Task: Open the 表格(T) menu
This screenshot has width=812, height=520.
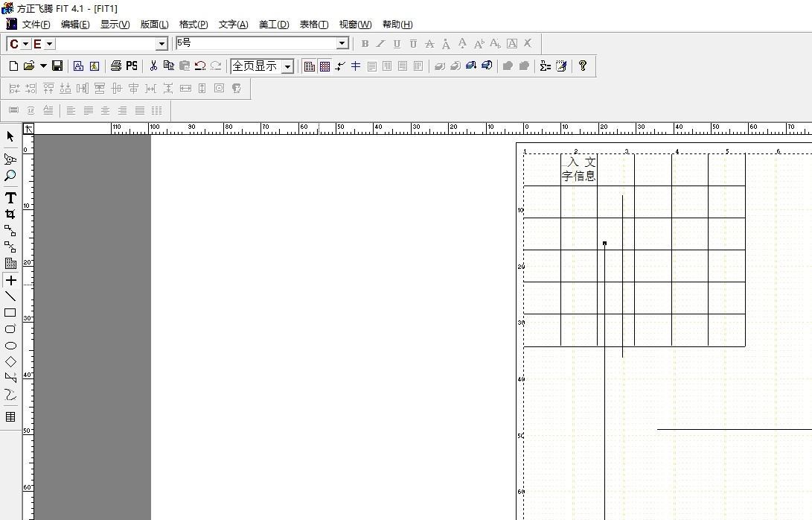Action: 314,25
